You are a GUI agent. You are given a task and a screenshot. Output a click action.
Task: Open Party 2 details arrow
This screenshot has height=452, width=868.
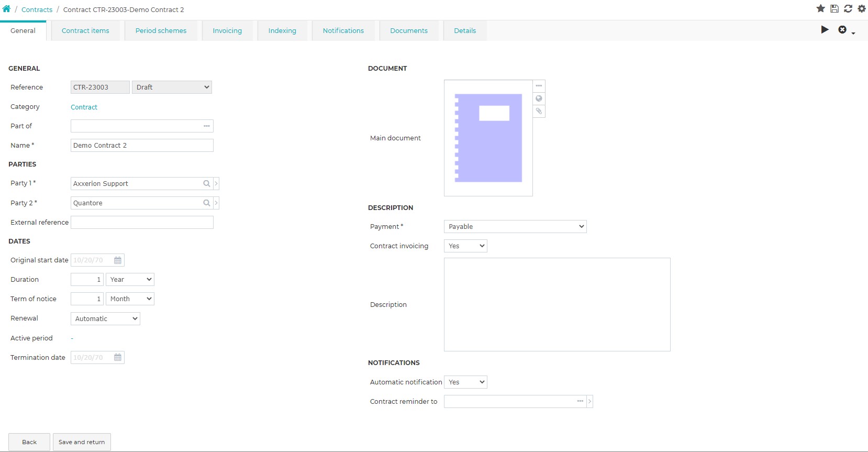pyautogui.click(x=216, y=203)
